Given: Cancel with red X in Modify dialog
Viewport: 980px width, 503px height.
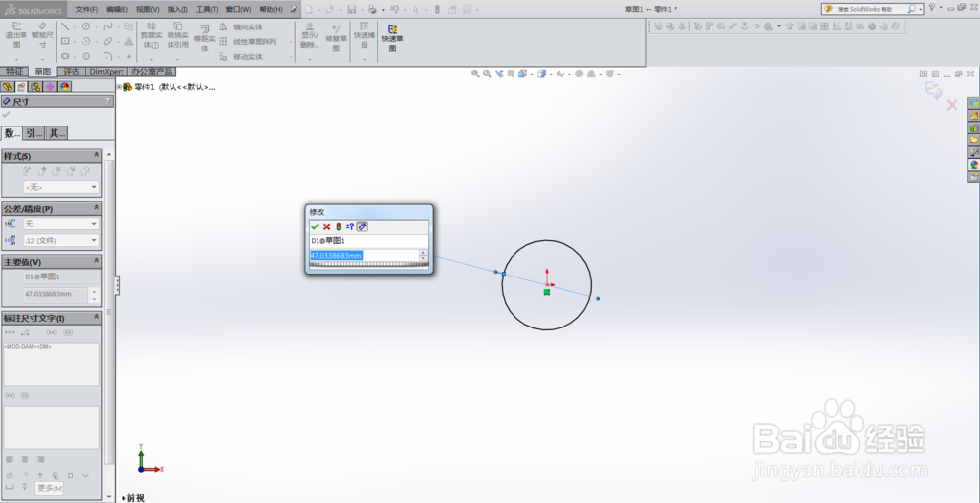Looking at the screenshot, I should coord(327,226).
